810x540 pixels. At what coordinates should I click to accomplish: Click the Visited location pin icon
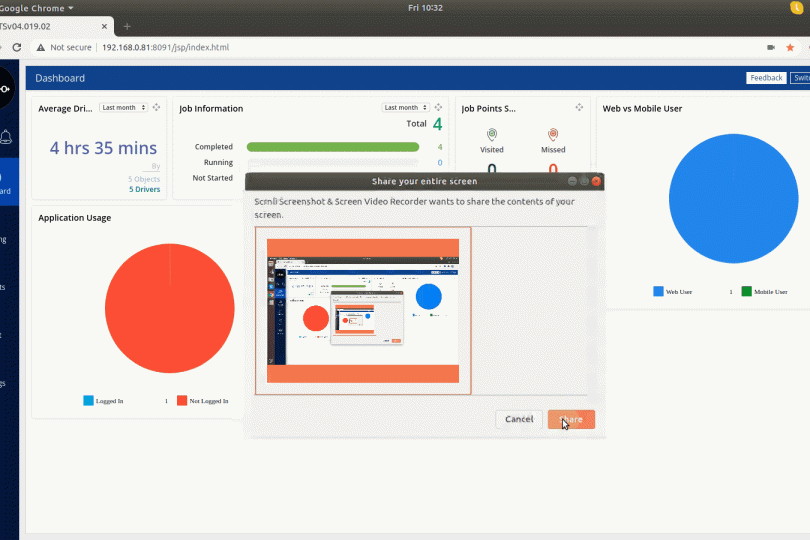[x=492, y=134]
